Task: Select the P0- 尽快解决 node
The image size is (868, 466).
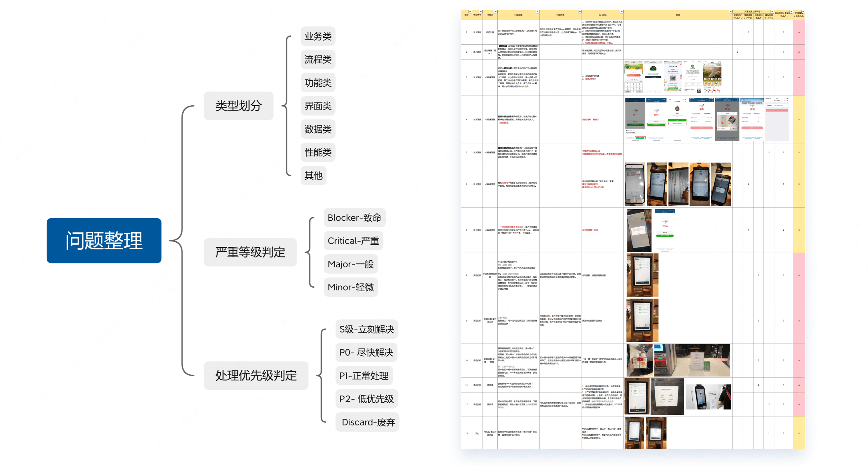Action: (x=366, y=352)
